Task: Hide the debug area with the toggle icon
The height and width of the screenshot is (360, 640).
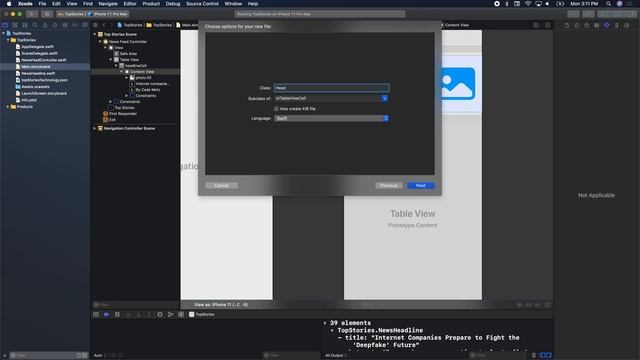Action: pyautogui.click(x=96, y=314)
